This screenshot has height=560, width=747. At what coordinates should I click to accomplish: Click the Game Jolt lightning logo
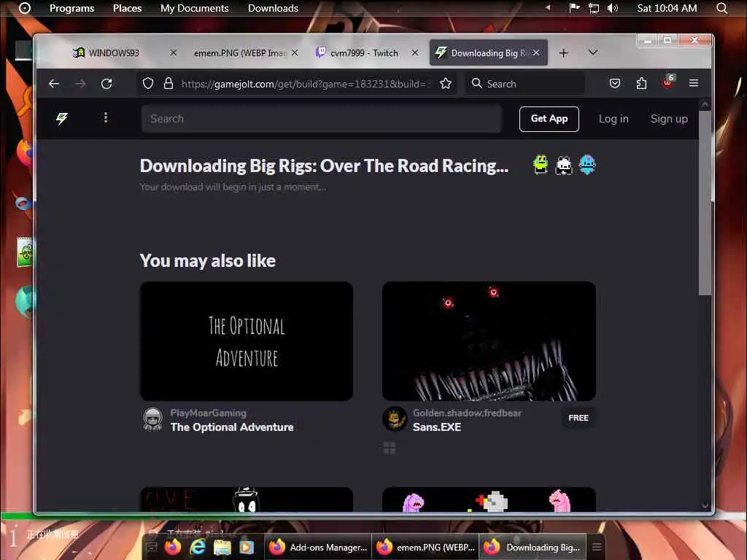tap(62, 118)
